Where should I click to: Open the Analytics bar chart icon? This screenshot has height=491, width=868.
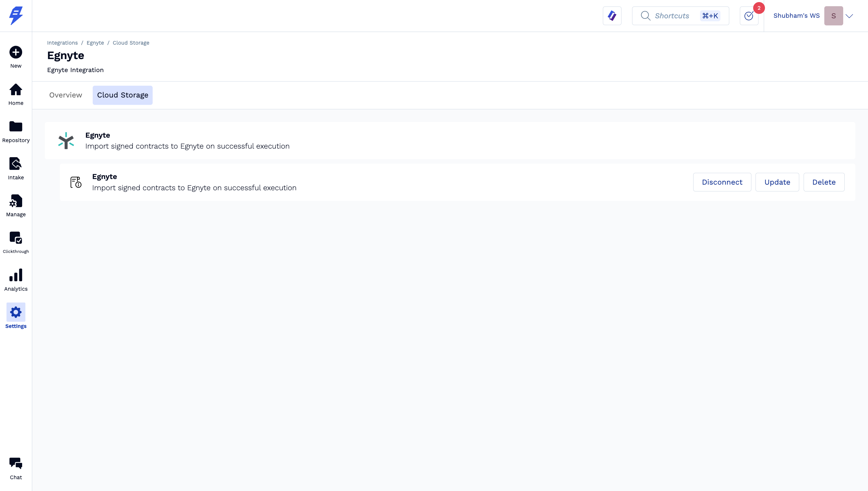click(x=16, y=275)
